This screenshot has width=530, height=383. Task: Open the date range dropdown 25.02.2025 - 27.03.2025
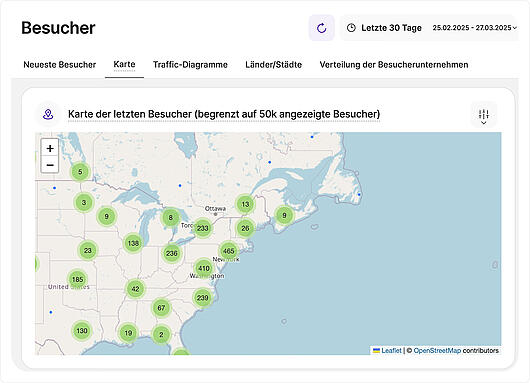click(x=475, y=28)
